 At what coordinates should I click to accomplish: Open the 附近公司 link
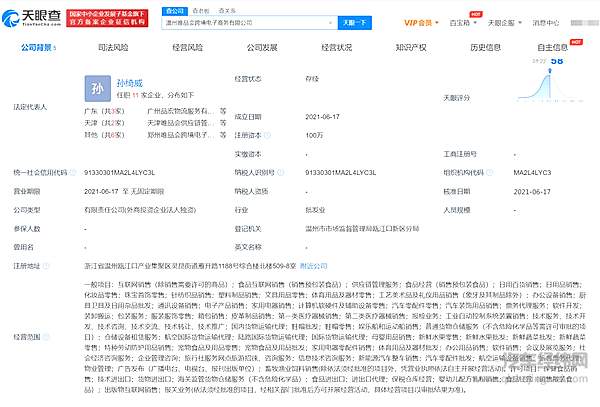click(313, 266)
